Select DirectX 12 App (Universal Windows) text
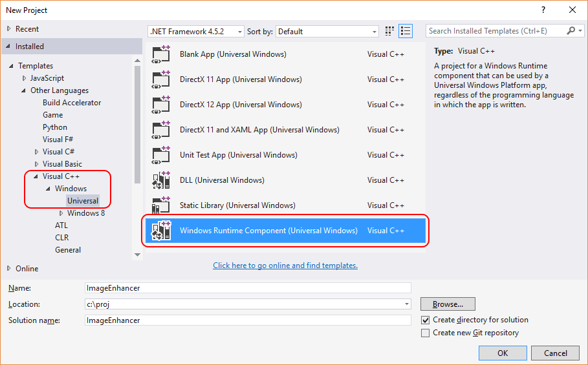 (241, 105)
